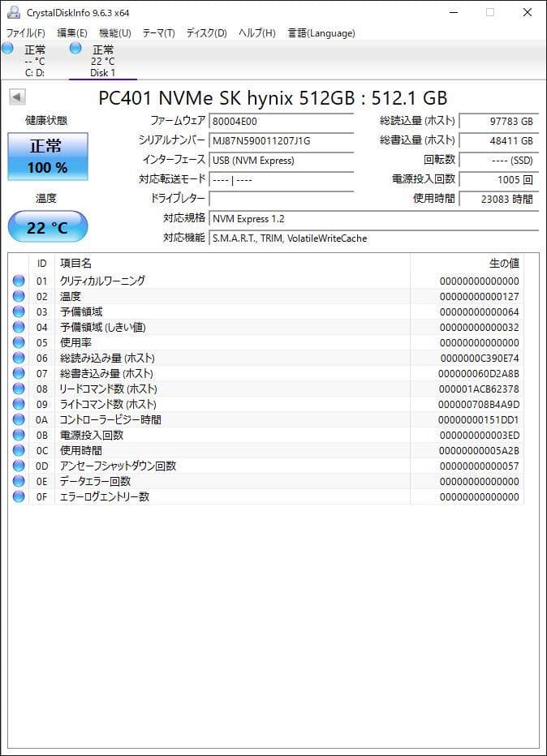
Task: Open the ディスク(D) menu
Action: [x=206, y=33]
